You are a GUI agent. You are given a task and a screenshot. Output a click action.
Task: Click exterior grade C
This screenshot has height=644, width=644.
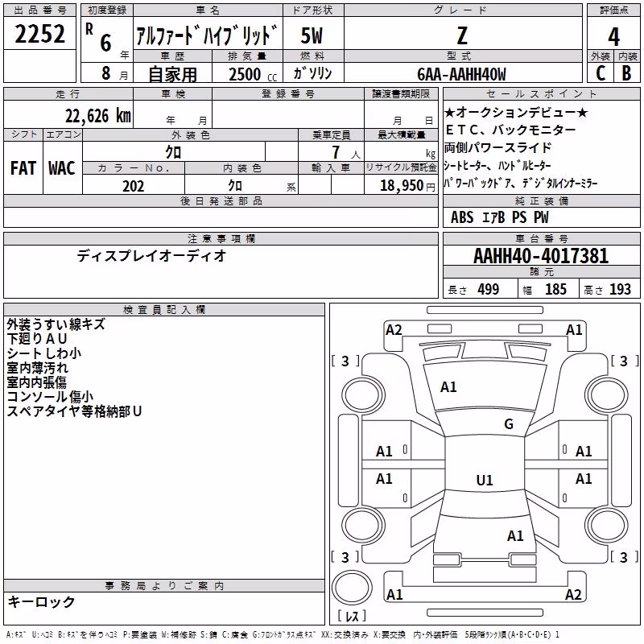pyautogui.click(x=601, y=73)
